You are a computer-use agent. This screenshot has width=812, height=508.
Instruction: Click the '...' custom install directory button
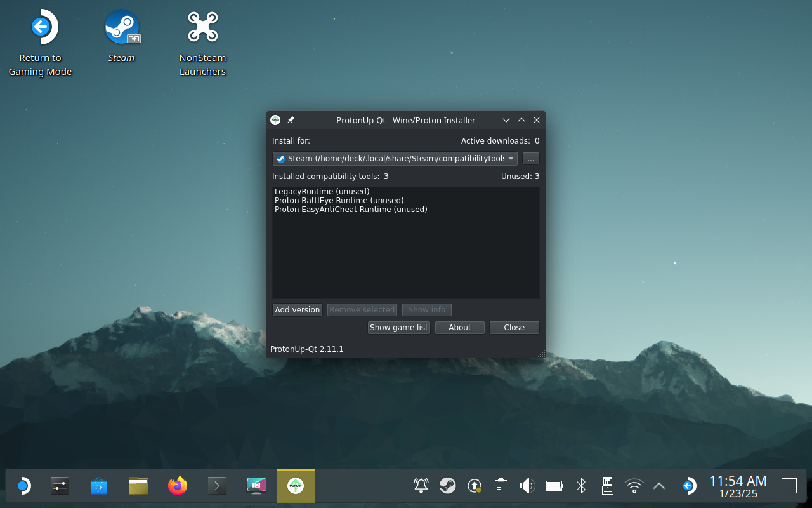tap(530, 159)
